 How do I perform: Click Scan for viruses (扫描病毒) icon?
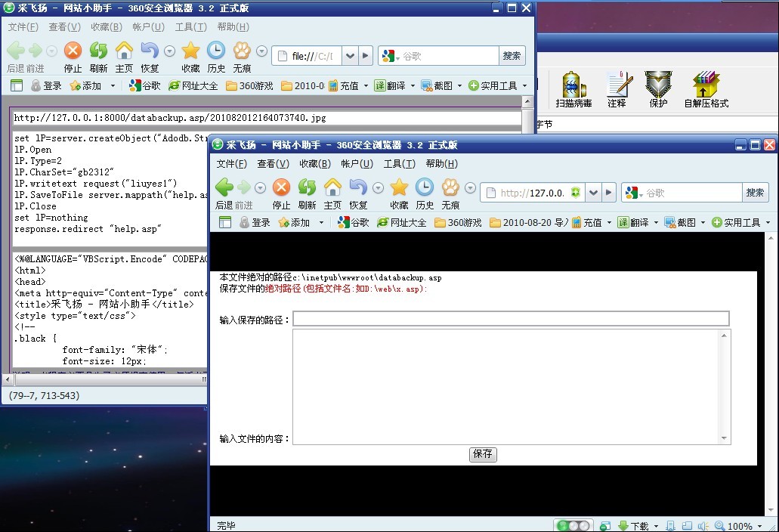point(573,89)
